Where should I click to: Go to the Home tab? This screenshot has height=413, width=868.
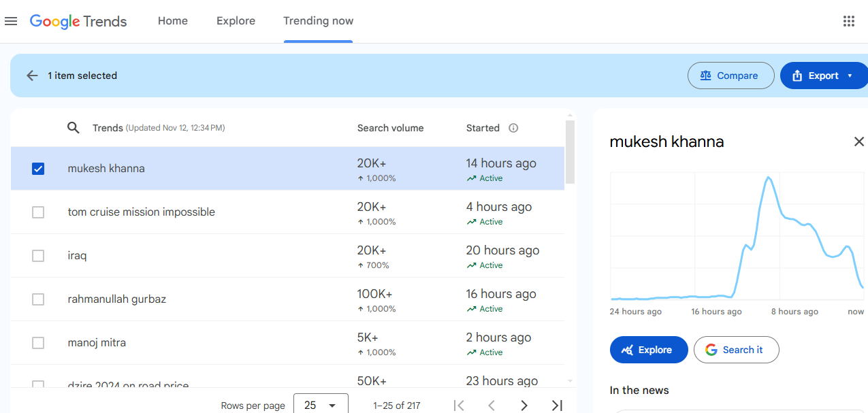click(173, 21)
